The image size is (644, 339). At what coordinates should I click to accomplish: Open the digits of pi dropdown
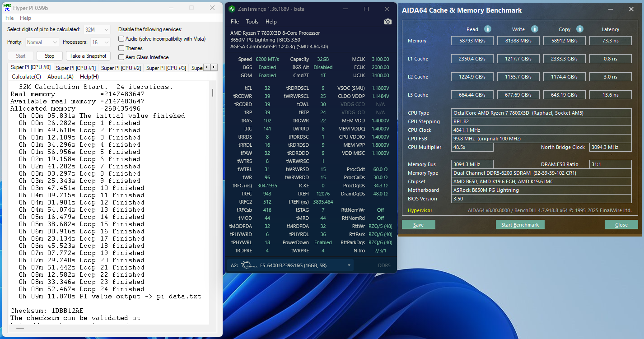[x=97, y=29]
